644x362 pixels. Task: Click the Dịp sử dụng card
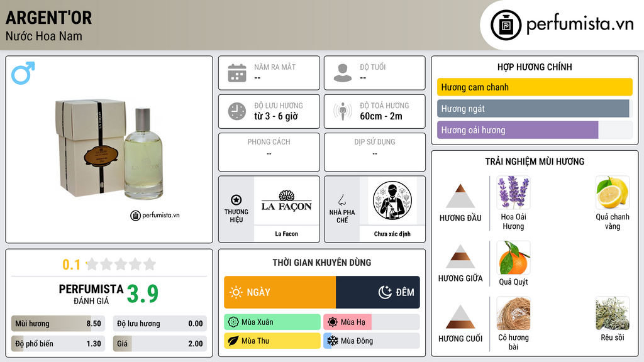(375, 152)
